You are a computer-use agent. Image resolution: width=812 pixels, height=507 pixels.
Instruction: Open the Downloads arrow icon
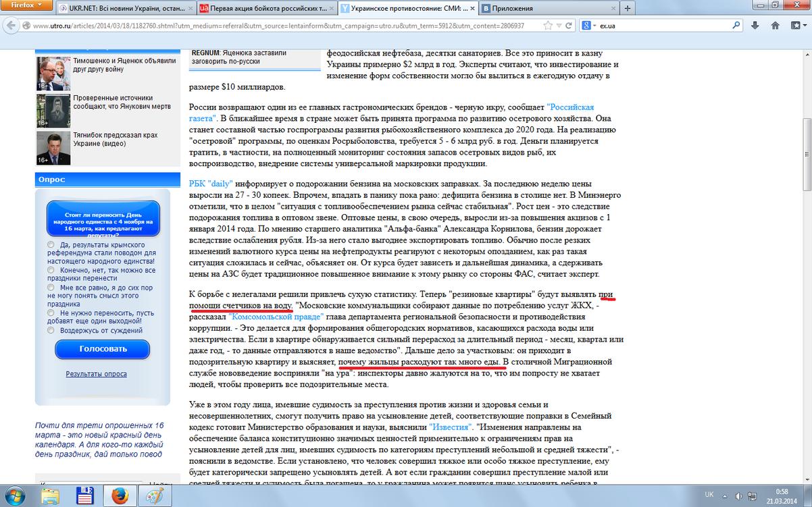(x=754, y=26)
